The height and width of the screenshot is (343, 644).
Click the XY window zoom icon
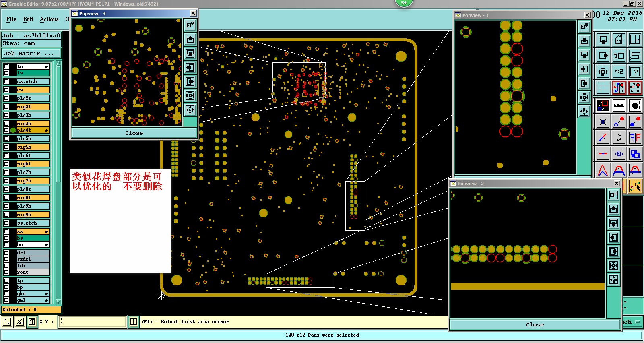[635, 40]
